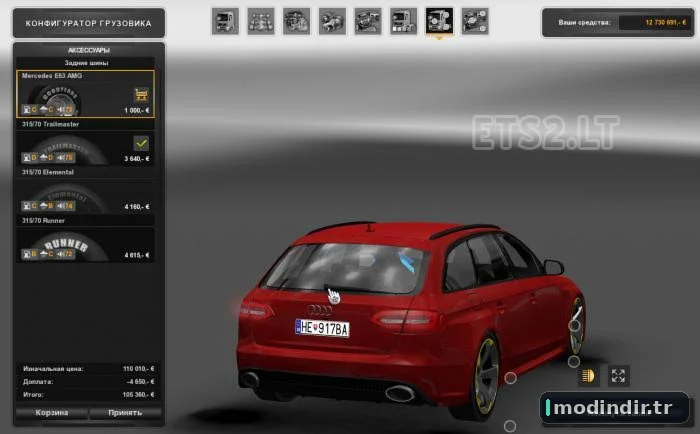
Task: Open the last parts-with-circles category icon
Action: click(x=475, y=21)
